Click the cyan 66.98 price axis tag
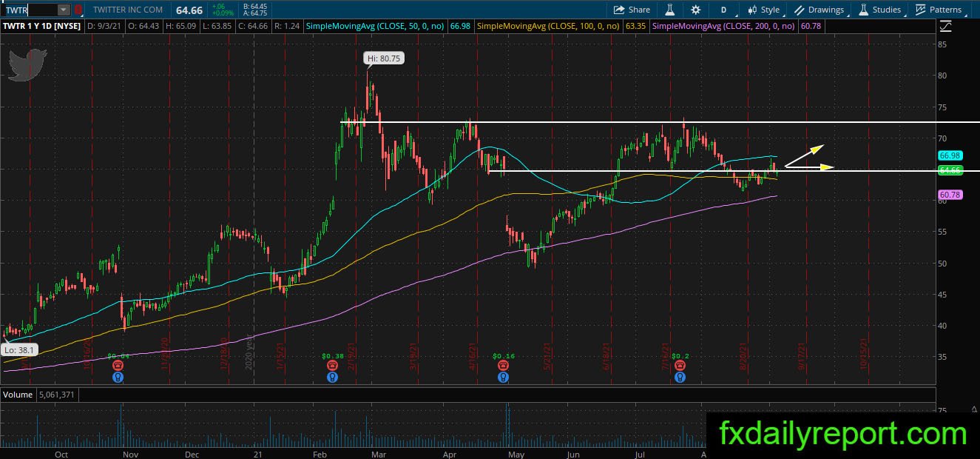The width and height of the screenshot is (980, 459). point(950,156)
